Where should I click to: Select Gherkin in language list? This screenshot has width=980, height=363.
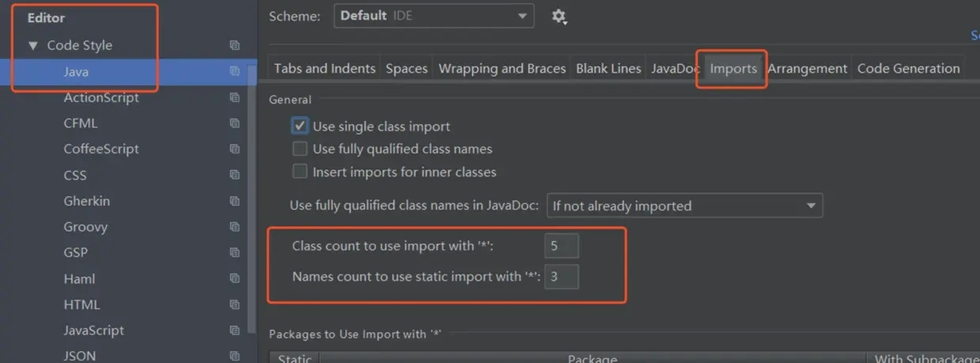point(87,201)
